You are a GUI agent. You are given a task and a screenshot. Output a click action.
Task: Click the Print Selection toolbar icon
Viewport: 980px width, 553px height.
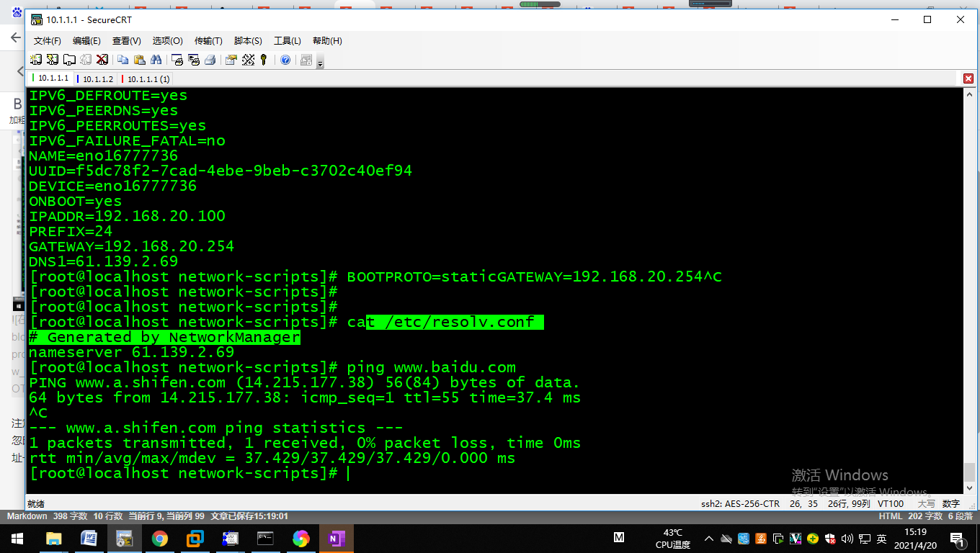pos(194,60)
